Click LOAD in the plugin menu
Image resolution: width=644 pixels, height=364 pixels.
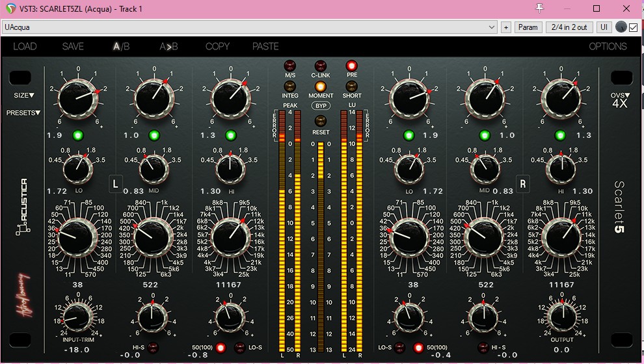pyautogui.click(x=25, y=46)
